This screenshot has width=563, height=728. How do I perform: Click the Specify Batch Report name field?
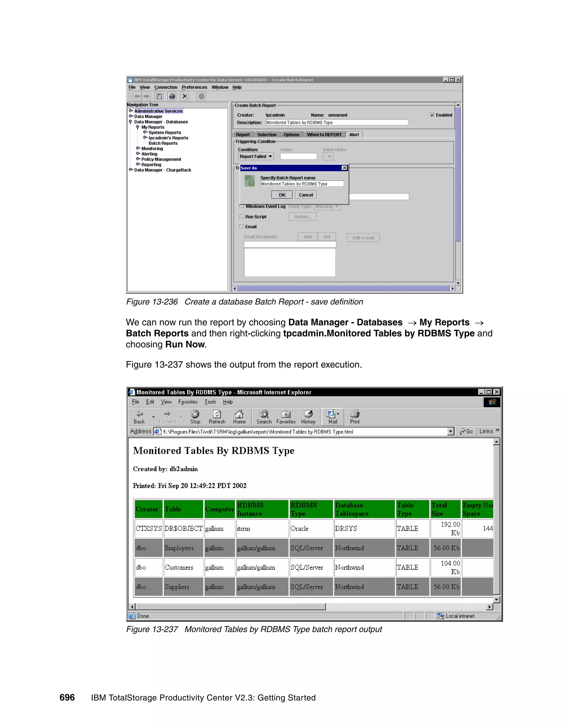(x=302, y=184)
